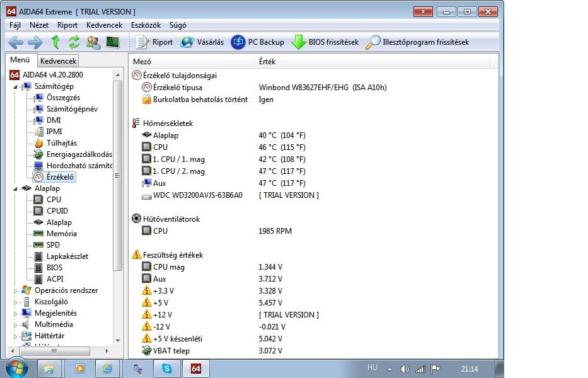Screen dimensions: 588x378
Task: Expand the Megjelenítés tree node
Action: (15, 314)
